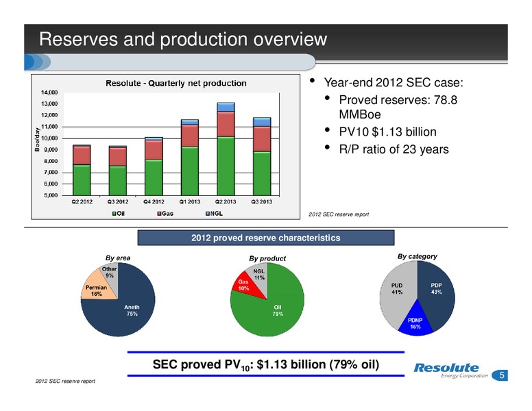Click the 'Q2 2012' axis label
The image size is (532, 411).
click(x=82, y=202)
